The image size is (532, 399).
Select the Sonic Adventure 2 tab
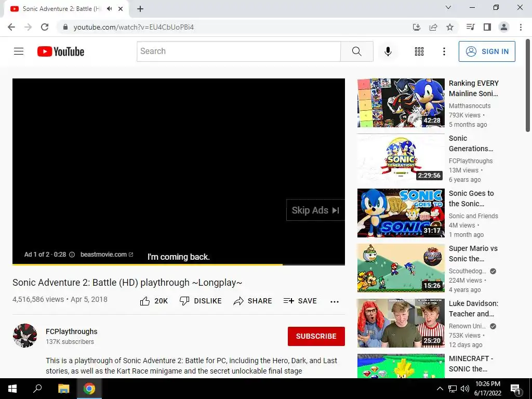pos(66,9)
